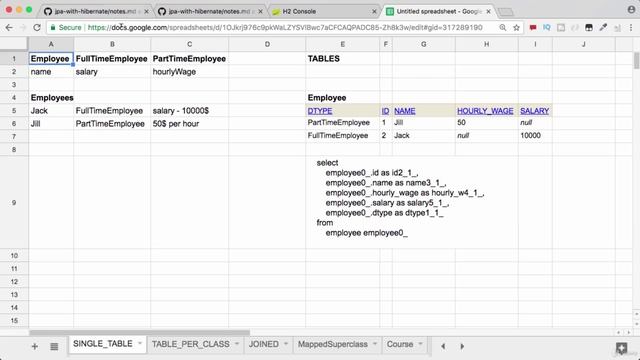The height and width of the screenshot is (360, 640).
Task: Go back using the browser back arrow
Action: (x=9, y=27)
